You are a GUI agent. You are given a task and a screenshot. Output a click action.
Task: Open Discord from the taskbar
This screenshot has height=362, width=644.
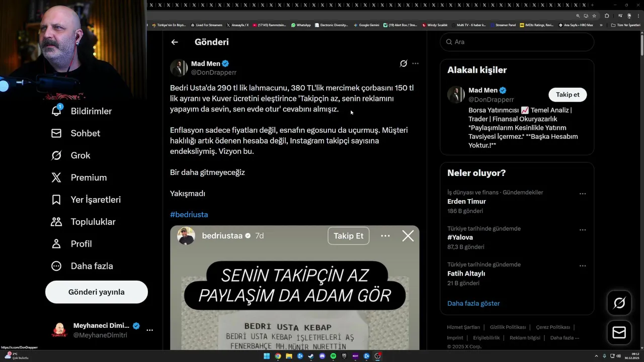point(322,356)
